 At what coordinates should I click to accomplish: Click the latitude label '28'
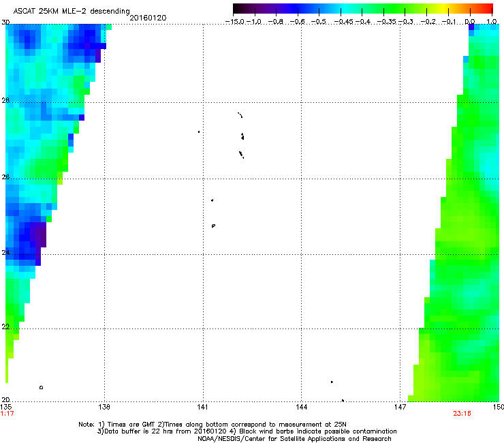pos(5,100)
